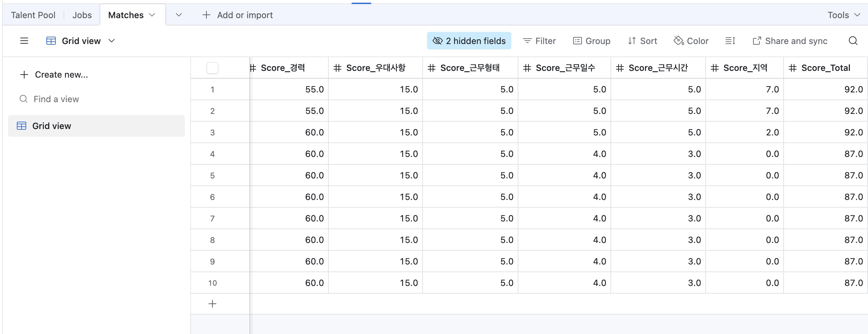This screenshot has height=334, width=868.
Task: Switch to the Jobs tab
Action: coord(82,15)
